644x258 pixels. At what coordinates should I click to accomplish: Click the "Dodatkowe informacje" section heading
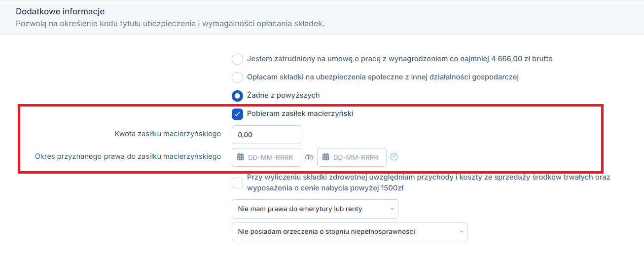pyautogui.click(x=60, y=11)
